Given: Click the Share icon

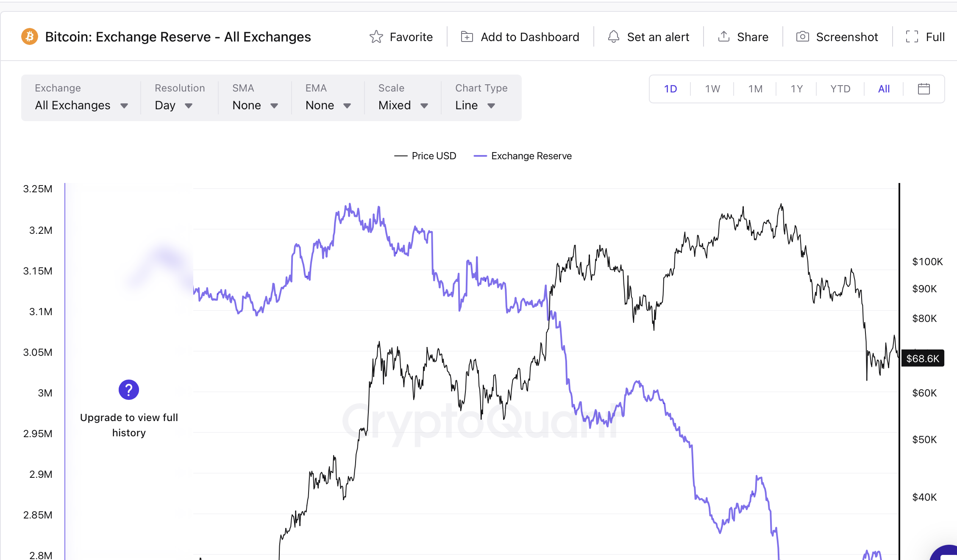Looking at the screenshot, I should tap(724, 37).
